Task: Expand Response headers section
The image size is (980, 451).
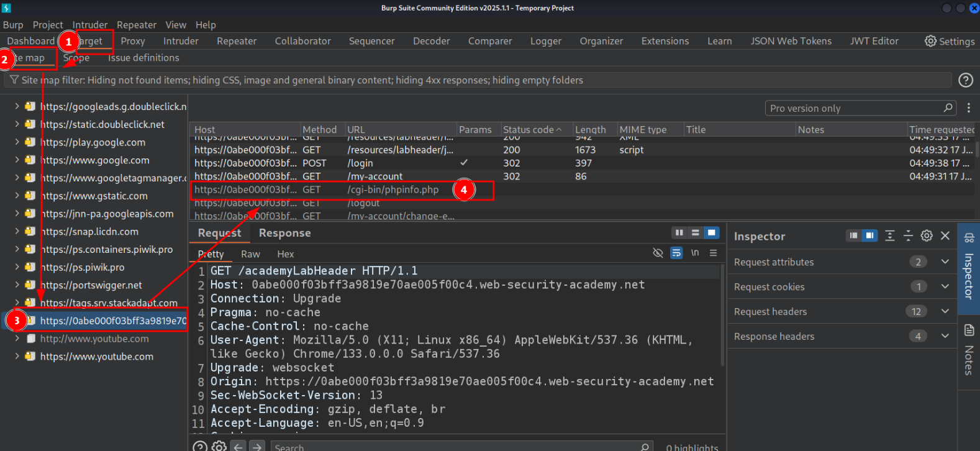Action: coord(945,336)
